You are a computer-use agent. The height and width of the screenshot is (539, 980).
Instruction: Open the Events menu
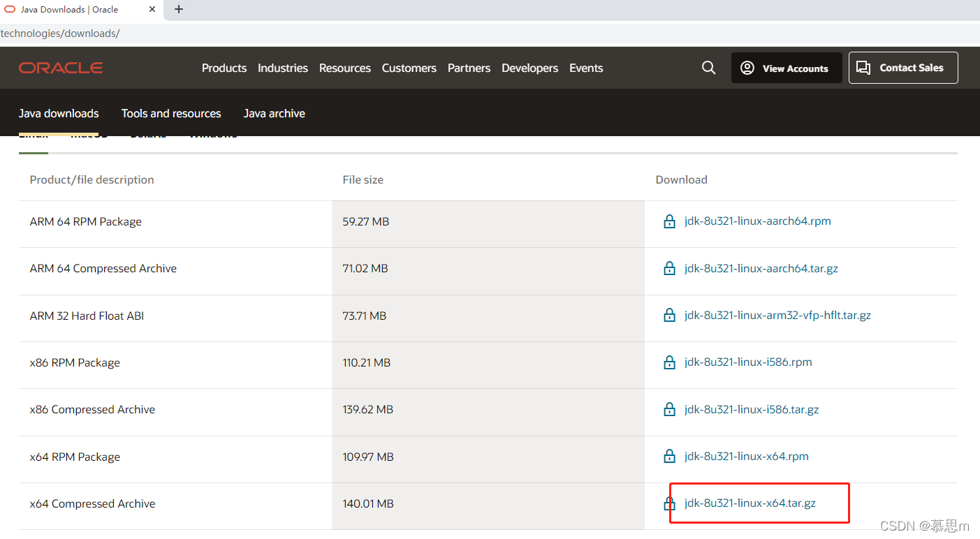click(x=586, y=68)
